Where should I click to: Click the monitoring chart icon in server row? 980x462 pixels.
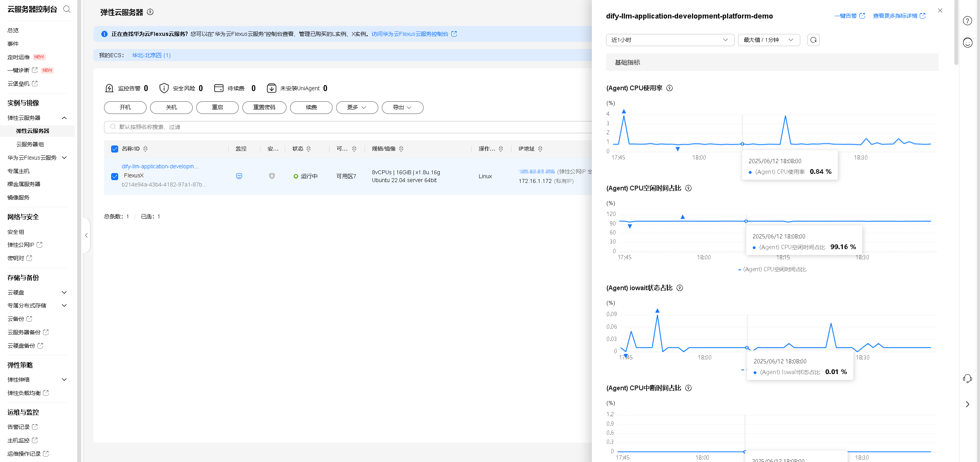(239, 176)
